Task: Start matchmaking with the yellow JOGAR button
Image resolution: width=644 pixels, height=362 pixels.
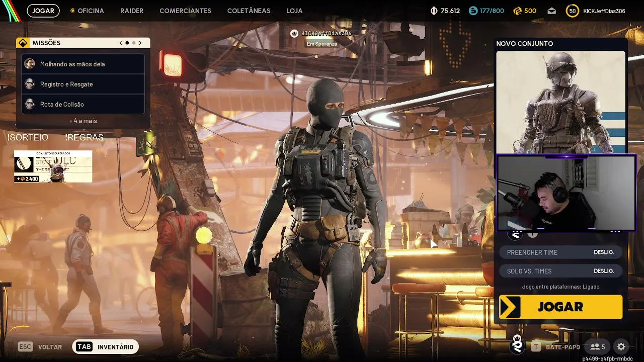Action: 560,307
